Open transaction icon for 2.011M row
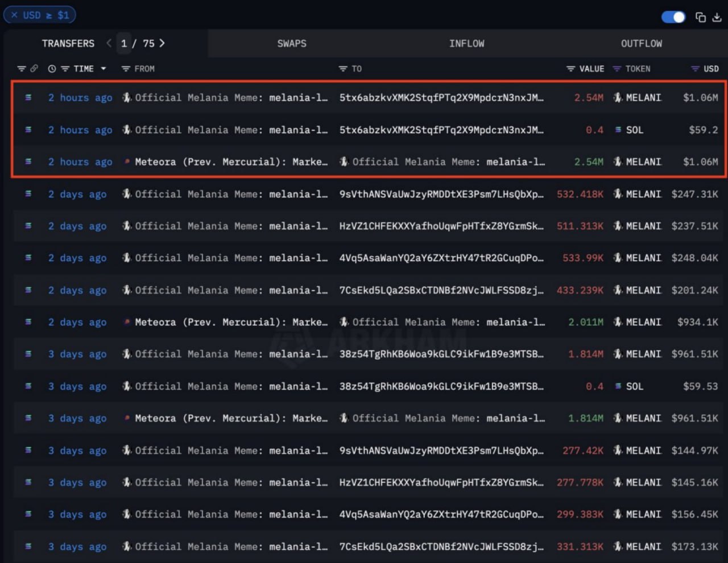This screenshot has height=563, width=728. tap(28, 322)
